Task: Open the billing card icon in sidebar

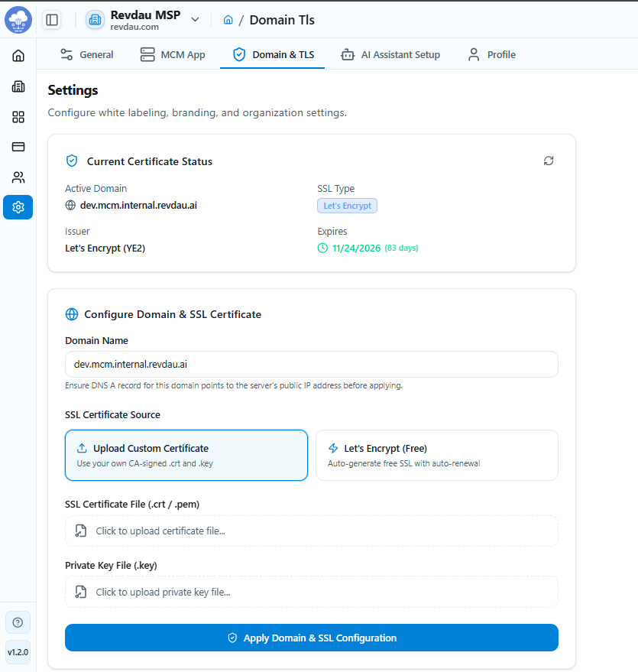Action: (18, 147)
